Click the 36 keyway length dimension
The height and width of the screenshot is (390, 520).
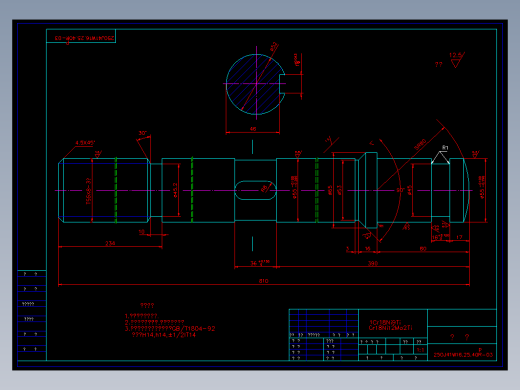click(x=260, y=263)
